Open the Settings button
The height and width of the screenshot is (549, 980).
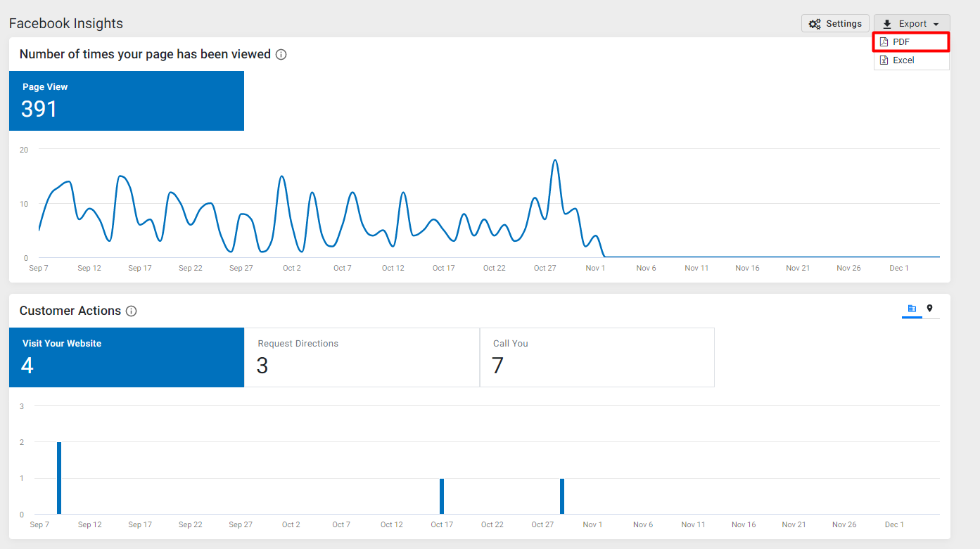pyautogui.click(x=836, y=24)
